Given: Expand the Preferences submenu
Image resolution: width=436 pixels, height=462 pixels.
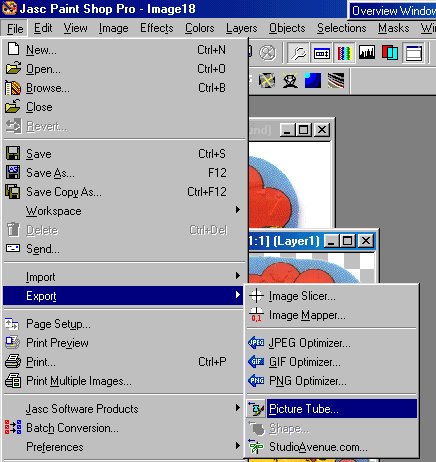Looking at the screenshot, I should coord(123,447).
